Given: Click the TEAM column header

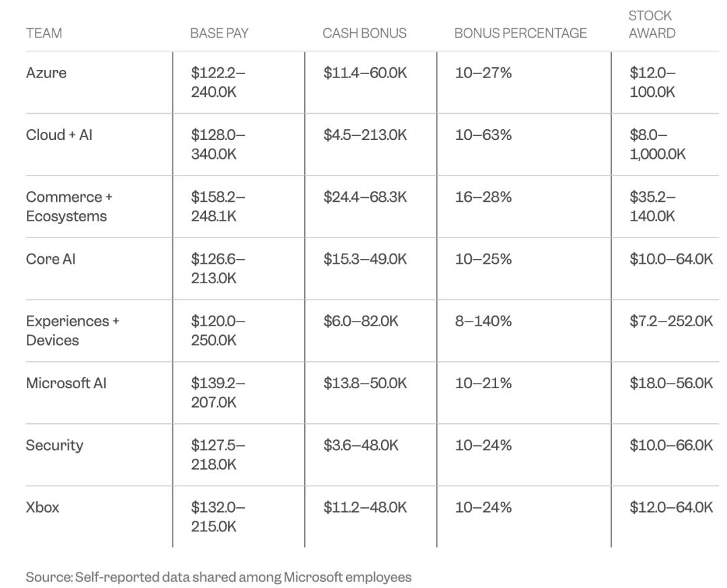Looking at the screenshot, I should pos(44,34).
